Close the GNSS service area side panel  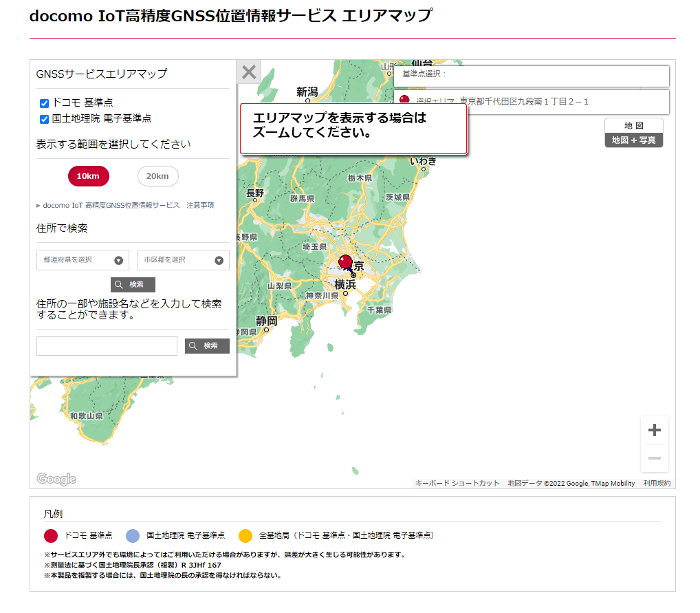pos(249,72)
